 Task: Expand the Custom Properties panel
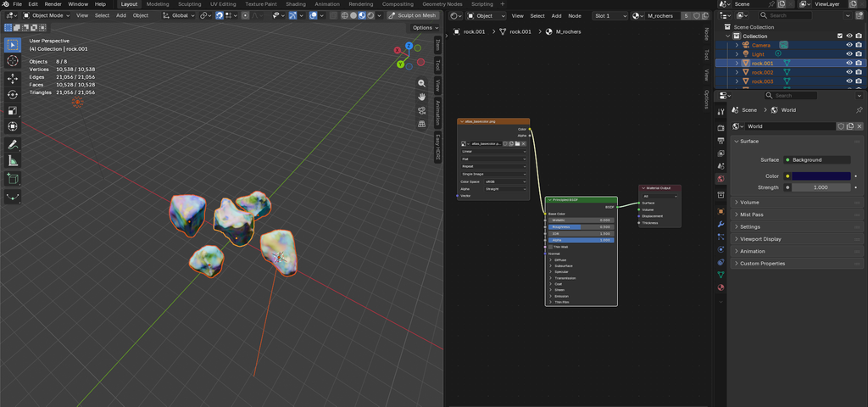[797, 263]
